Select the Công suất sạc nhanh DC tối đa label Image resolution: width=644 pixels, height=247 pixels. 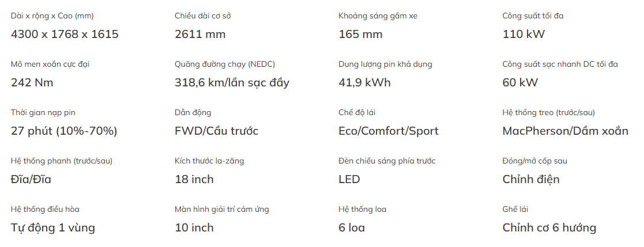(560, 64)
